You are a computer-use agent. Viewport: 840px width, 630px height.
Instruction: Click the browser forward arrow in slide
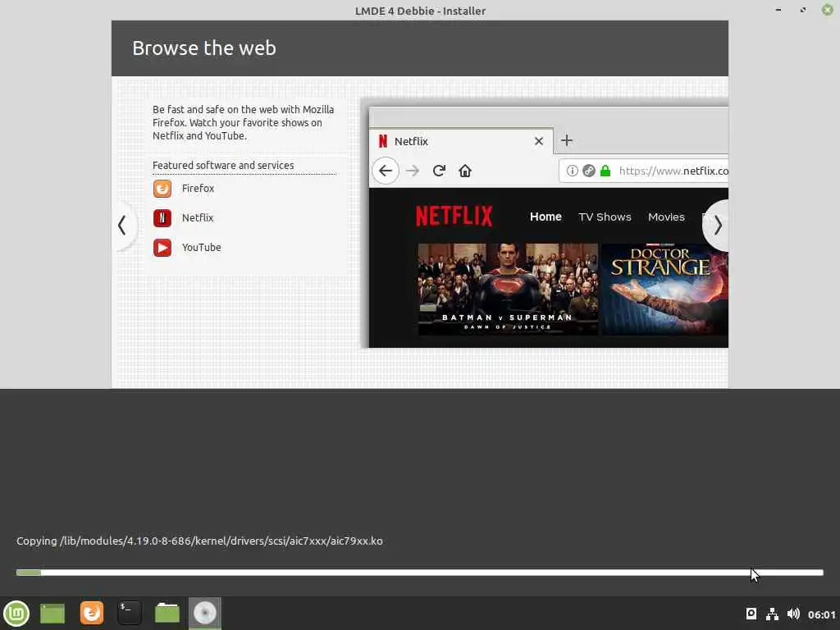coord(413,171)
